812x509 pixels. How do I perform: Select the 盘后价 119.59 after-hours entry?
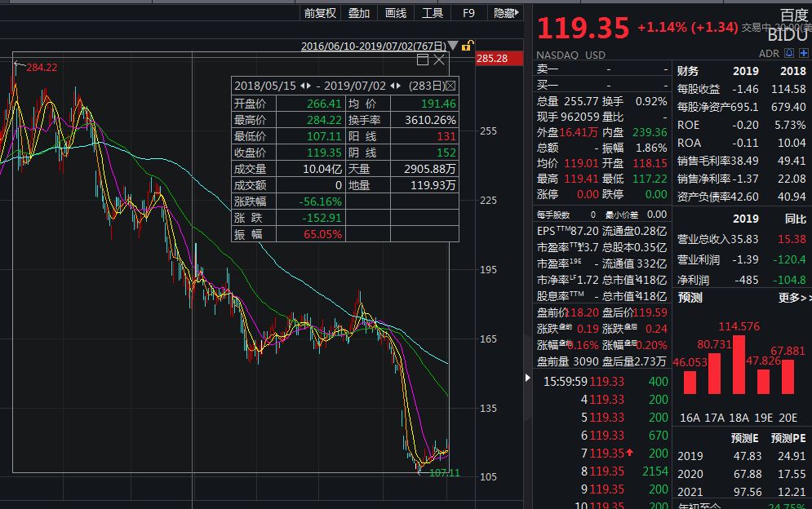pyautogui.click(x=635, y=312)
